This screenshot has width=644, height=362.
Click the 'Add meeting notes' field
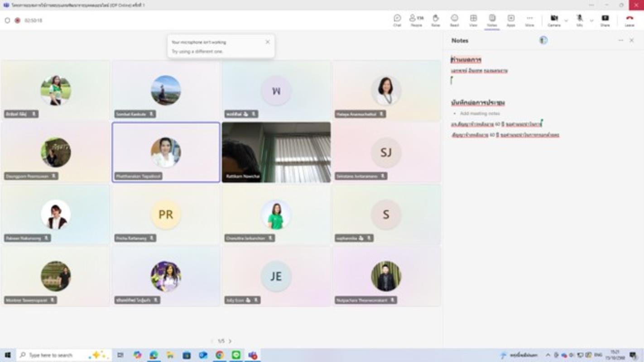click(x=480, y=114)
